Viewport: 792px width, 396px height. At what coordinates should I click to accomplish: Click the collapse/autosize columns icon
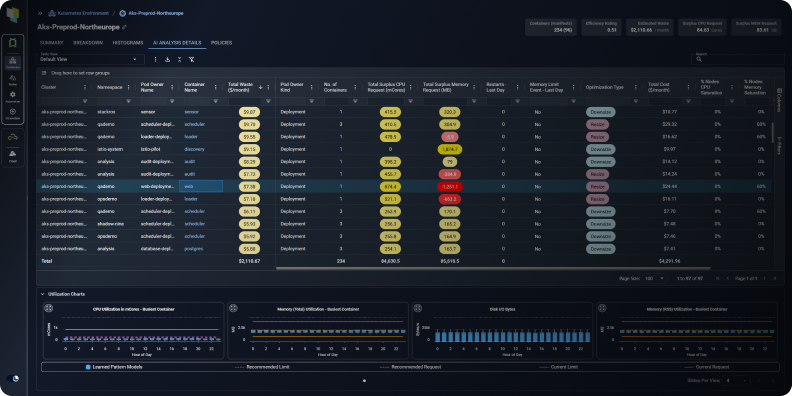point(179,59)
